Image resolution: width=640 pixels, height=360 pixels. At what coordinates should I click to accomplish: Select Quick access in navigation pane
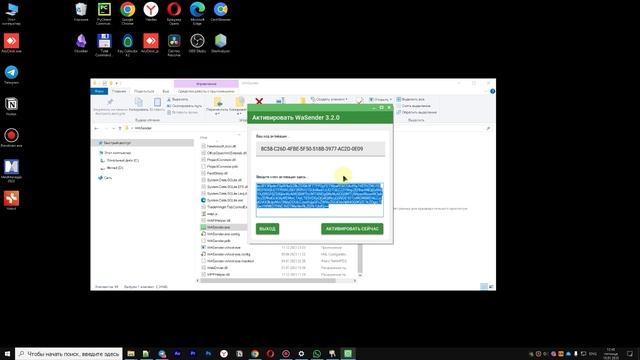click(142, 143)
